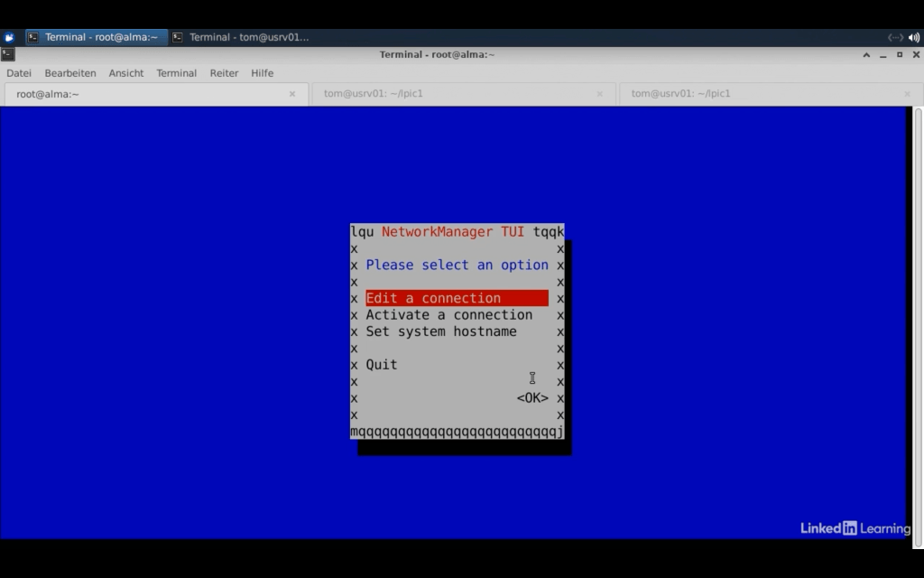Open the Terminal menu in menu bar

[176, 73]
